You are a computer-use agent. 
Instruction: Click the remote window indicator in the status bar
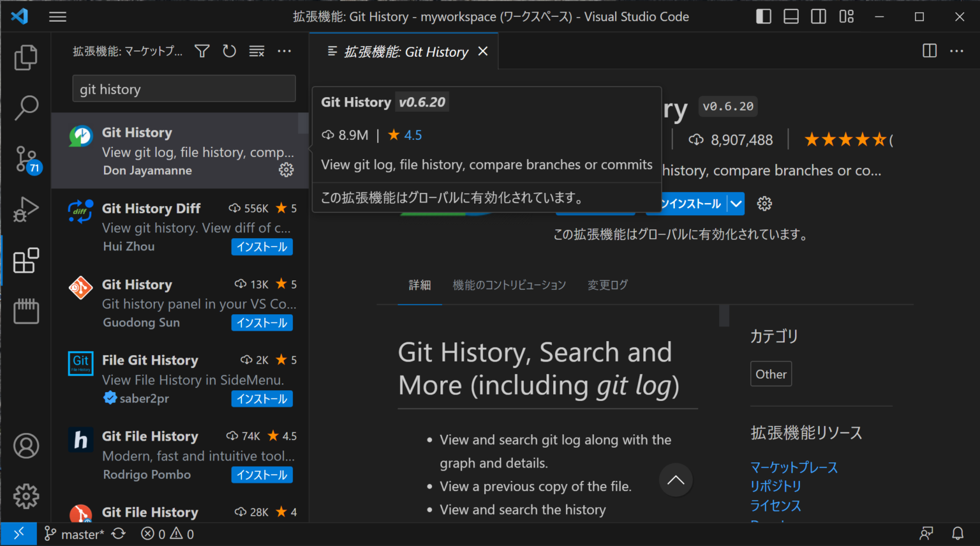click(19, 533)
